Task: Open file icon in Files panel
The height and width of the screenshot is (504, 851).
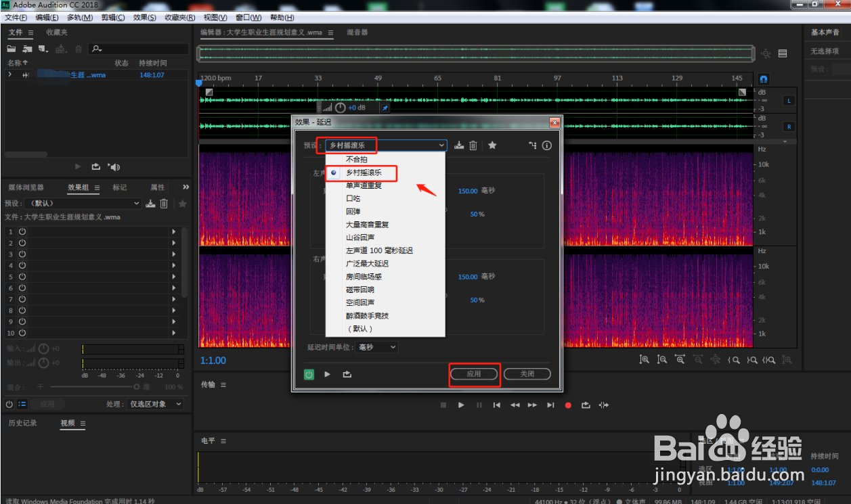Action: [12, 49]
